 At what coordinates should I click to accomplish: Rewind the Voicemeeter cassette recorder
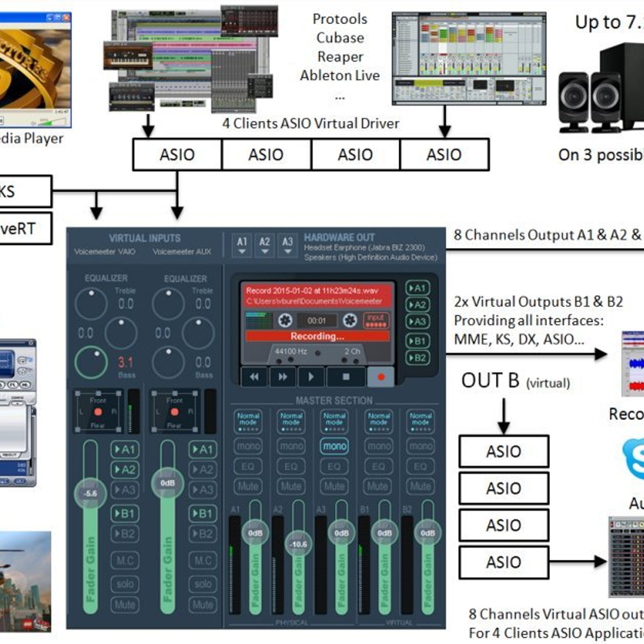pos(254,377)
